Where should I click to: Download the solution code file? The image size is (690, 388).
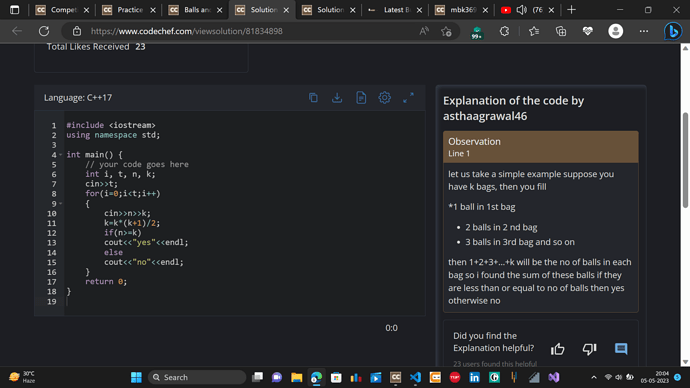337,98
